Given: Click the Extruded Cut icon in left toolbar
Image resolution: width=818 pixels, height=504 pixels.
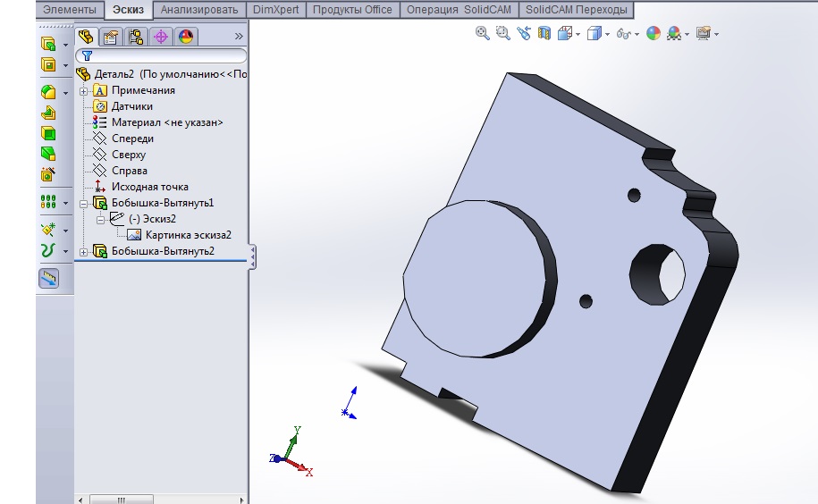Looking at the screenshot, I should coord(48,64).
